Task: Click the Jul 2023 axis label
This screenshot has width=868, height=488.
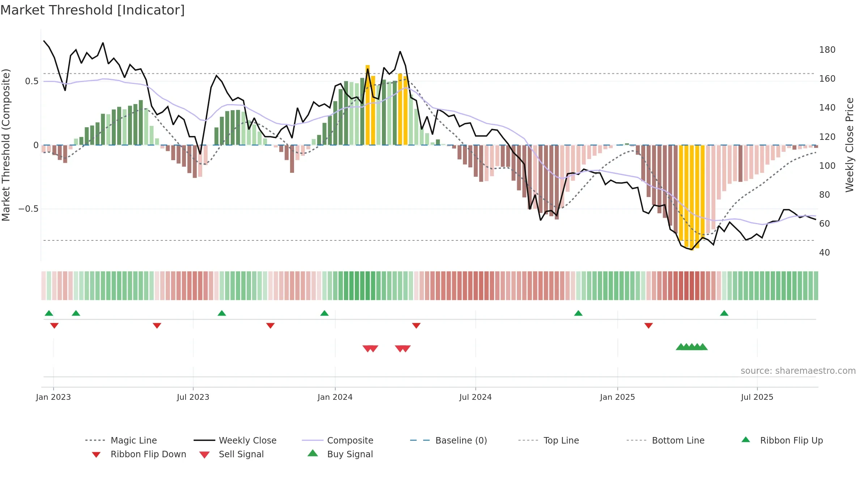Action: (x=193, y=397)
